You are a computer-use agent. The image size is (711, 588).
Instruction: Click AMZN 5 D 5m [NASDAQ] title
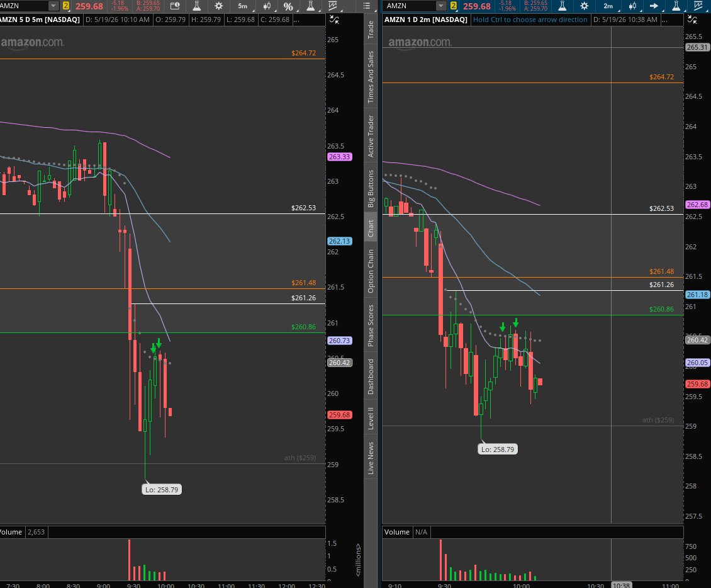click(x=40, y=20)
